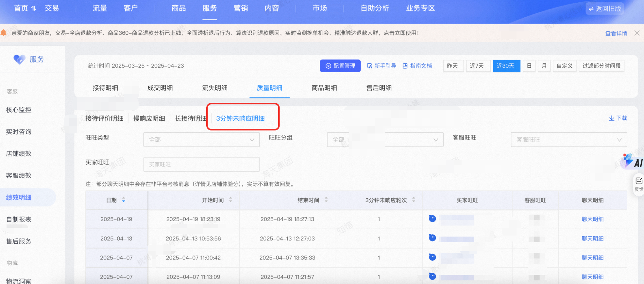
Task: Select the 3分钟未响应明细 sub-tab
Action: point(240,118)
